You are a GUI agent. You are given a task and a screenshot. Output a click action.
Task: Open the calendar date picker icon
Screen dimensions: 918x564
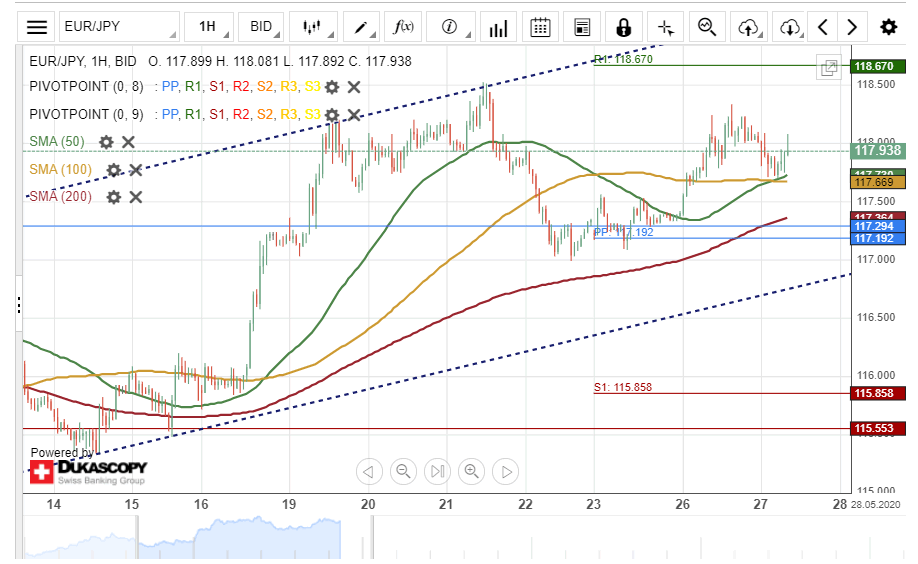(x=540, y=27)
